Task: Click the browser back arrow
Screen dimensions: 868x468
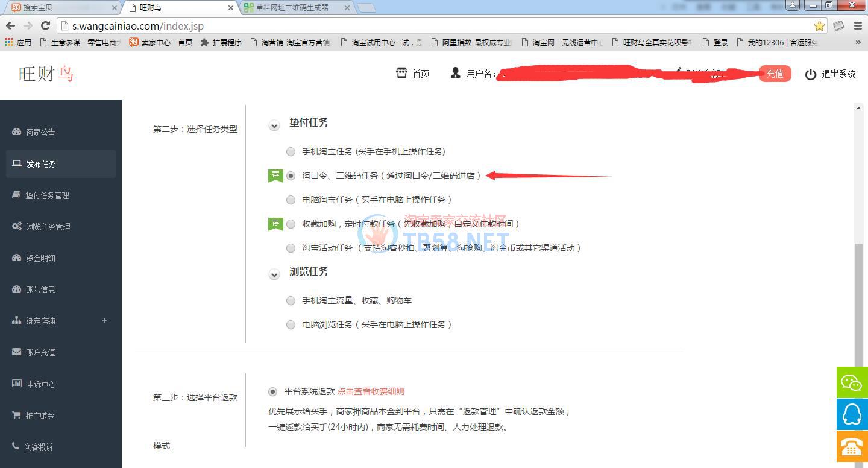Action: tap(10, 26)
